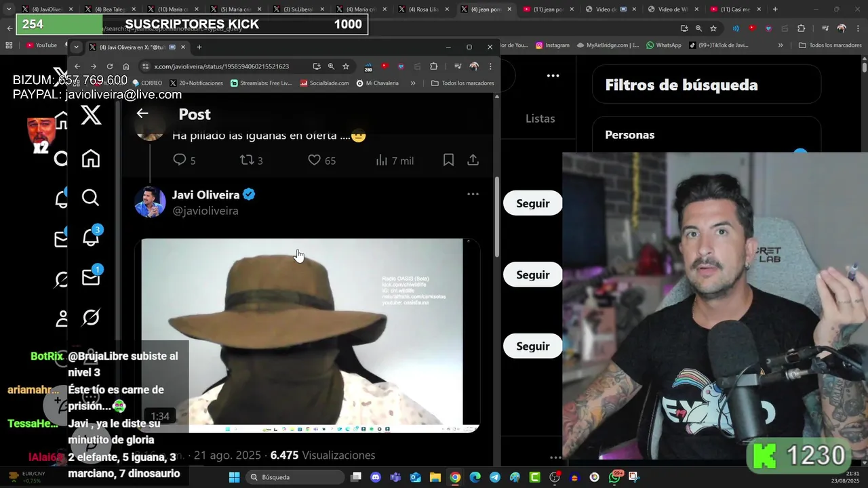This screenshot has height=488, width=868.
Task: Open Socialblade.com bookmark
Action: [x=324, y=83]
